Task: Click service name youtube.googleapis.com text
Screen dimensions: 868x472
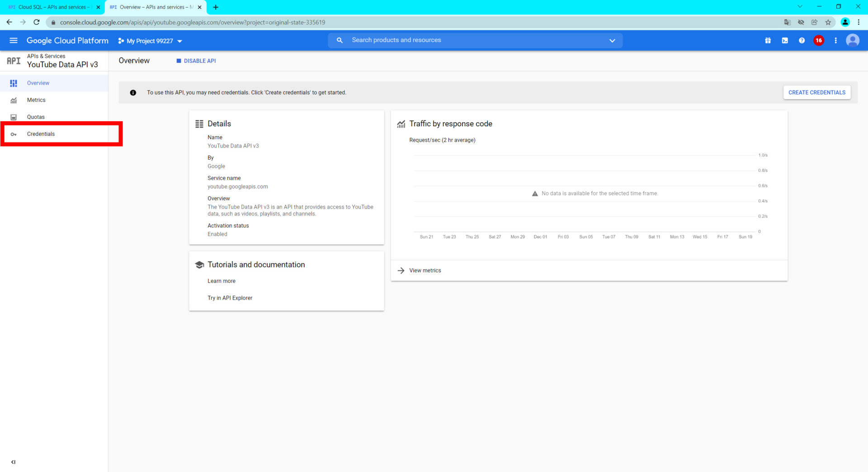Action: [237, 187]
